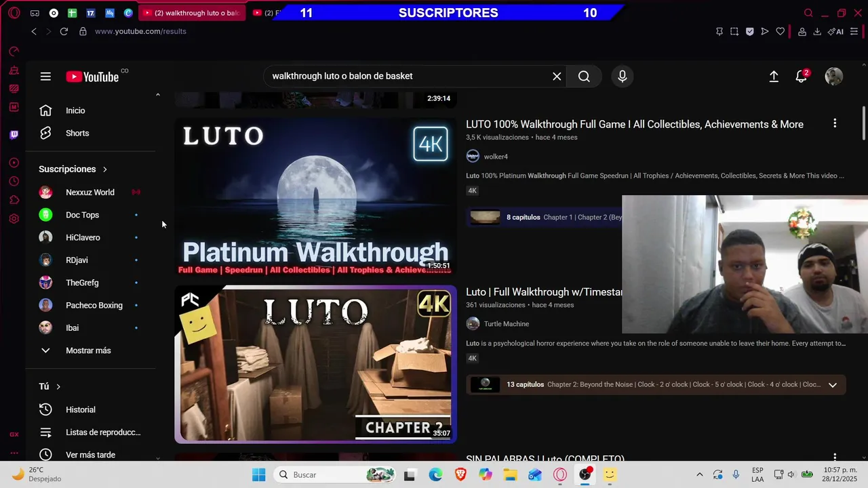This screenshot has width=868, height=488.
Task: Open File Explorer from the taskbar
Action: point(510,474)
